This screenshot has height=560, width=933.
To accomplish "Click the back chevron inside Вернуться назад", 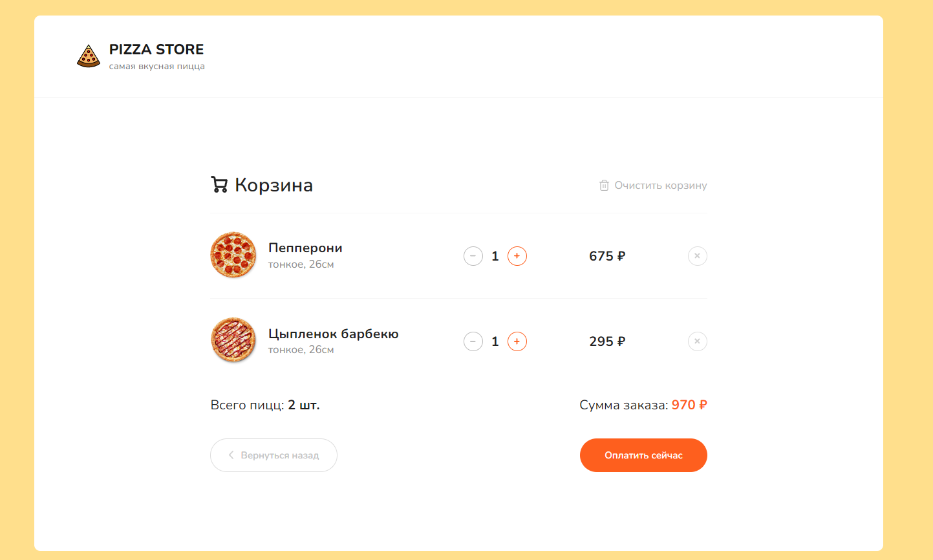I will (231, 455).
